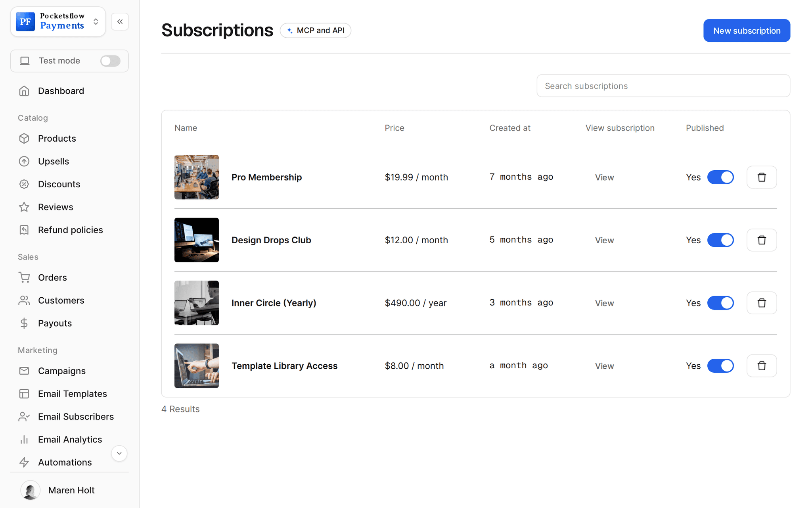
Task: Click the Products box icon
Action: 24,139
